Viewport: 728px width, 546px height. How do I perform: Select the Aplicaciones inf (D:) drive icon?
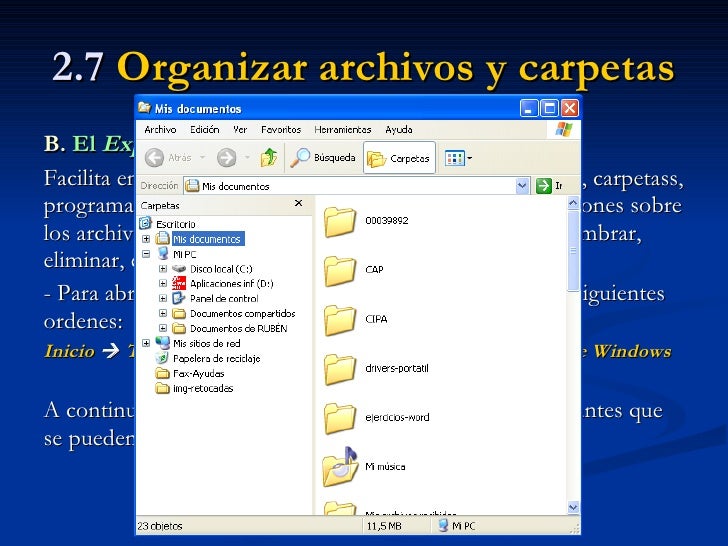(x=179, y=283)
